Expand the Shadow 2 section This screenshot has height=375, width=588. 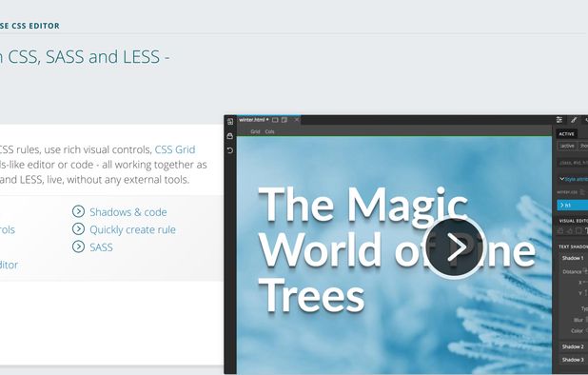click(x=573, y=346)
